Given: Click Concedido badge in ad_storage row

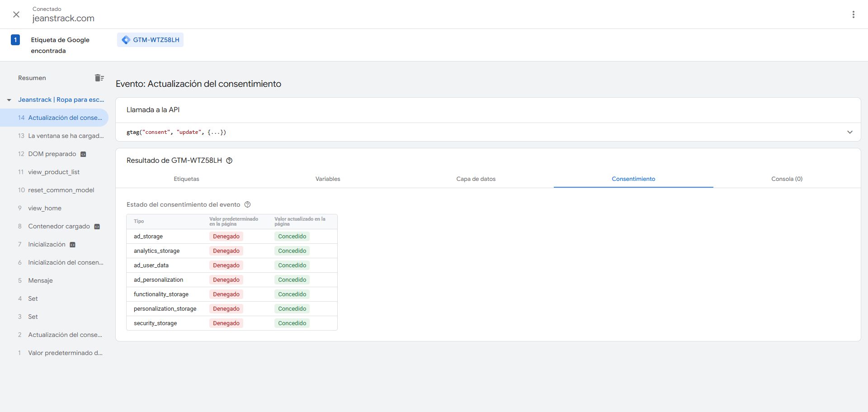Looking at the screenshot, I should point(292,237).
